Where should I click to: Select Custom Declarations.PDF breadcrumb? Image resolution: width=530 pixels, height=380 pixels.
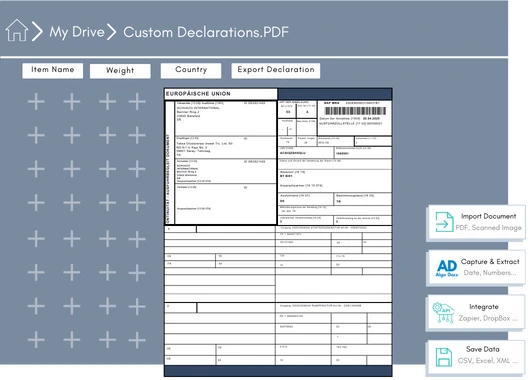pos(206,32)
